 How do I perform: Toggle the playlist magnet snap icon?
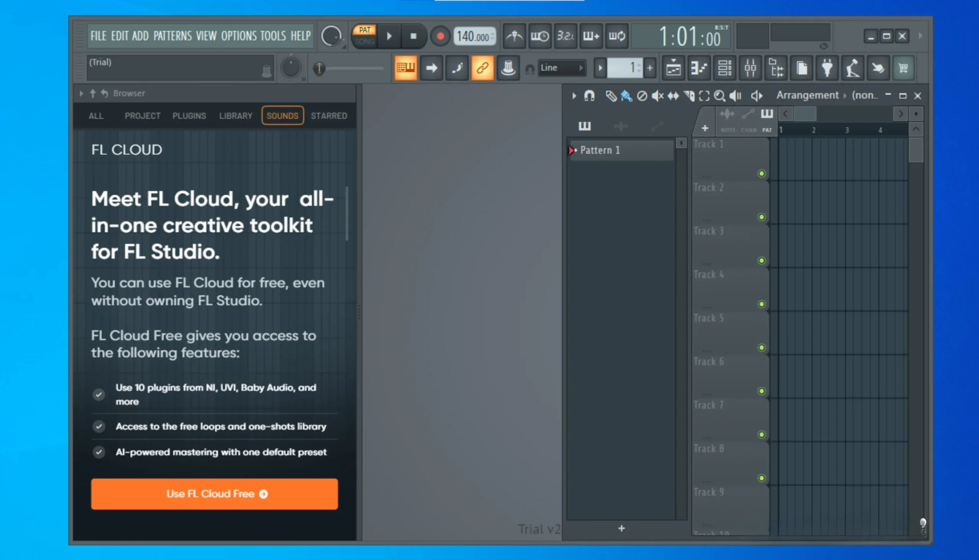(x=589, y=96)
